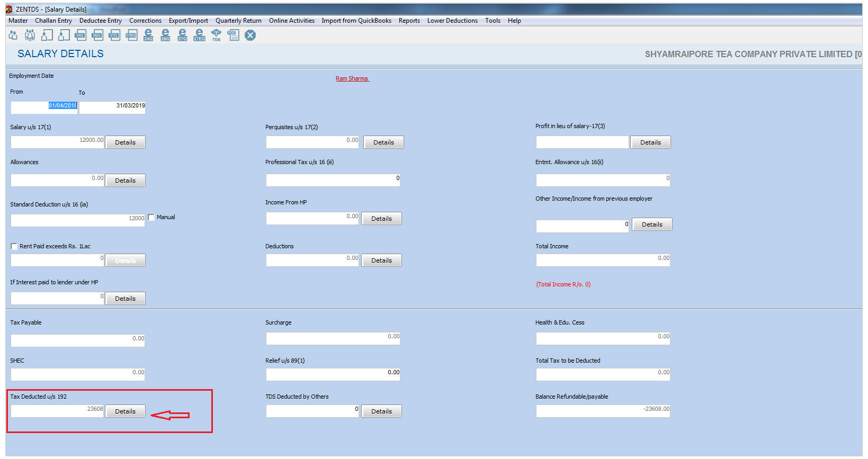The width and height of the screenshot is (868, 459).
Task: Click the Deductions amount field
Action: point(312,260)
